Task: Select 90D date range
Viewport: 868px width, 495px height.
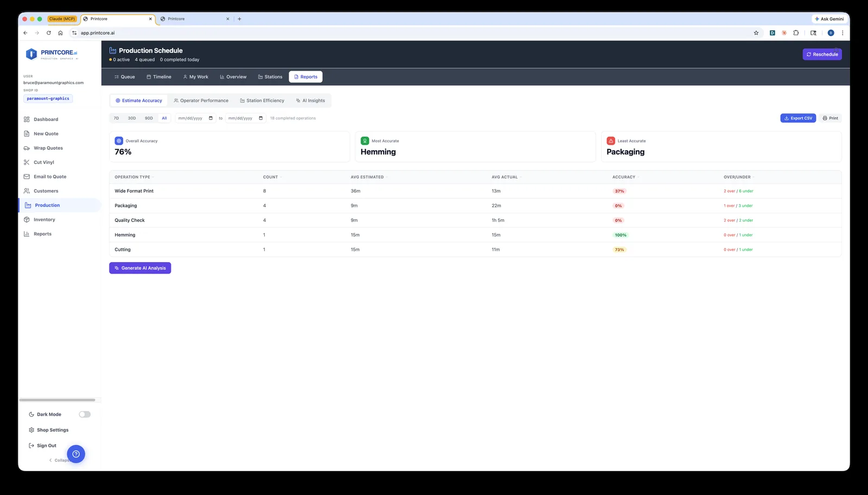Action: pos(149,118)
